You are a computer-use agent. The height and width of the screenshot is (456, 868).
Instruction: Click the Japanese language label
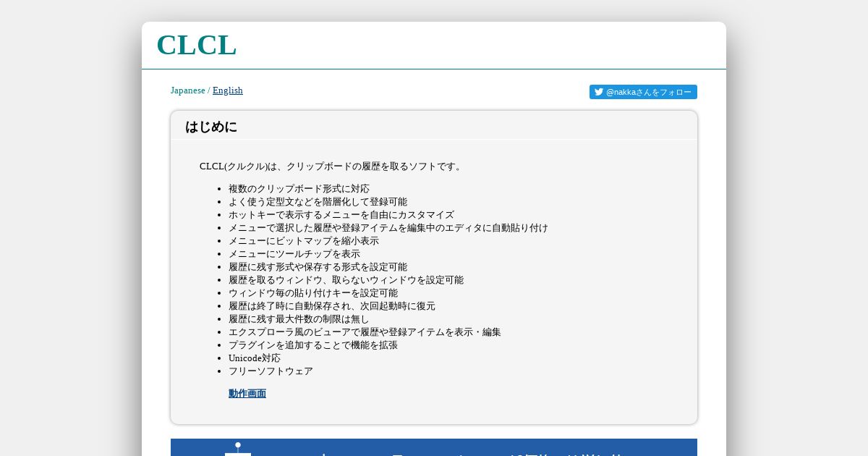click(x=188, y=90)
